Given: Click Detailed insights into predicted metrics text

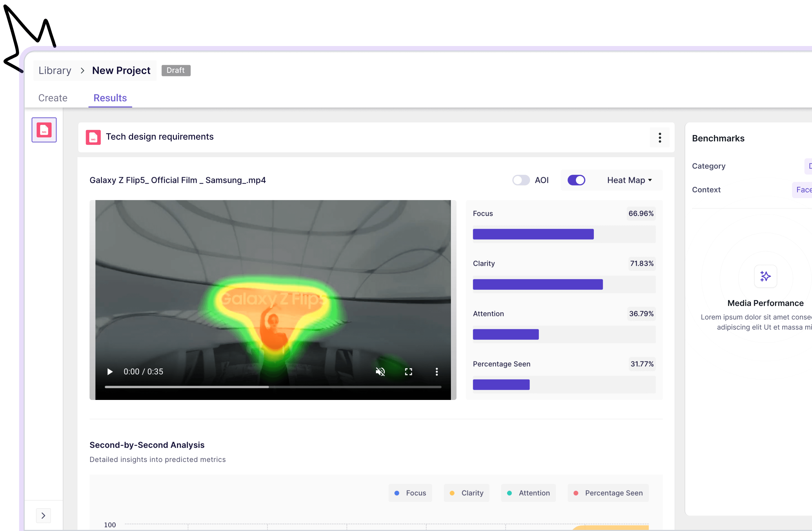Looking at the screenshot, I should (158, 459).
